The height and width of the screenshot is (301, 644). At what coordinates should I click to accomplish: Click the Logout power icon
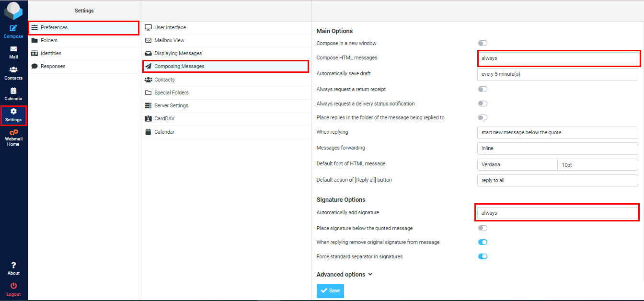click(13, 286)
